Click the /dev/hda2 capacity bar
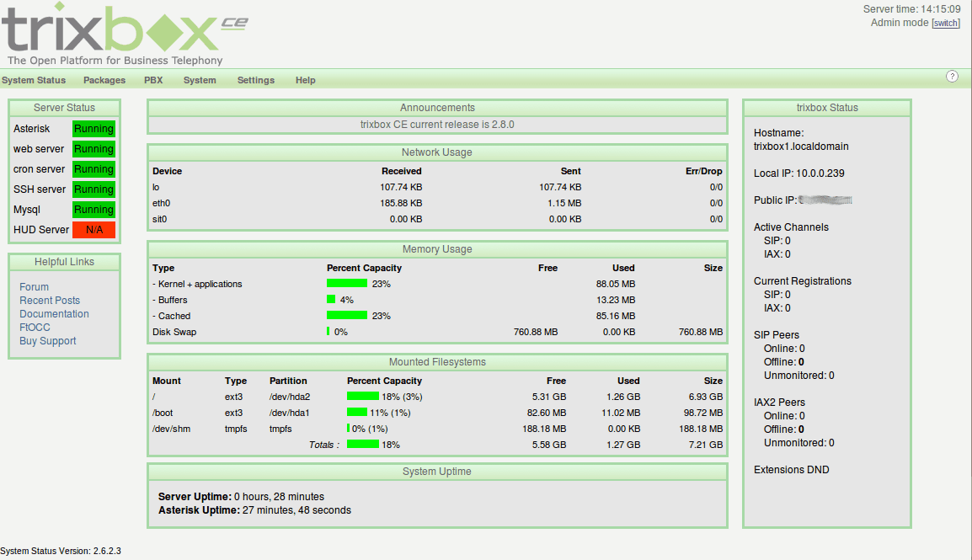Image resolution: width=972 pixels, height=560 pixels. tap(363, 397)
